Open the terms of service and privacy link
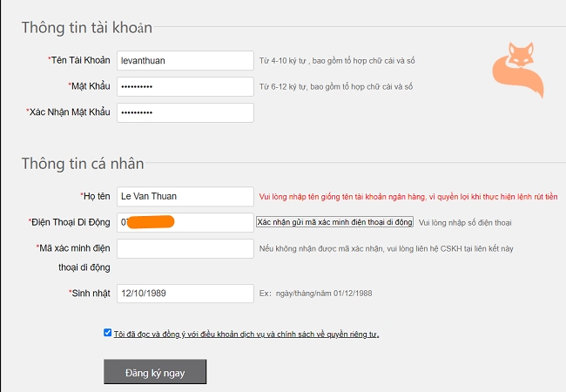This screenshot has height=392, width=566. click(x=246, y=335)
